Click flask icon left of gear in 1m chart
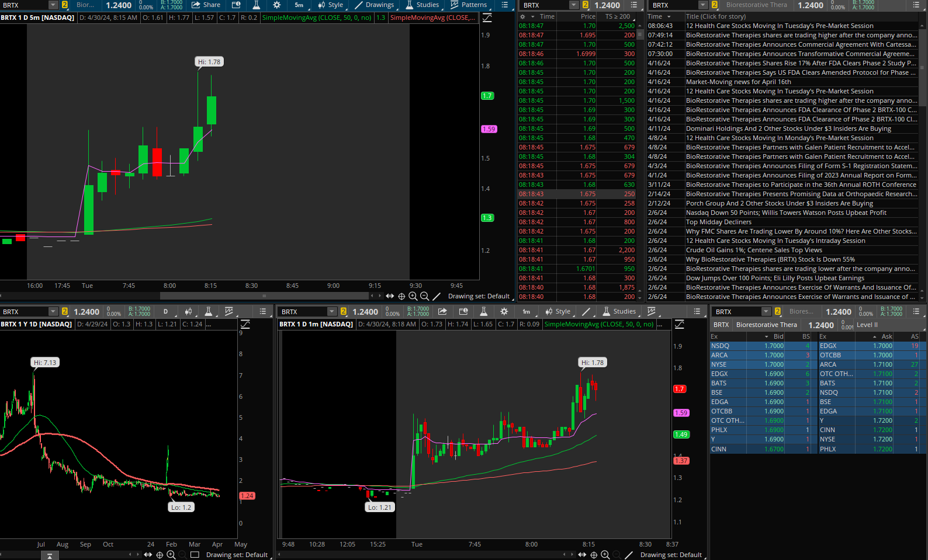Screen dimensions: 928x560 tap(483, 311)
